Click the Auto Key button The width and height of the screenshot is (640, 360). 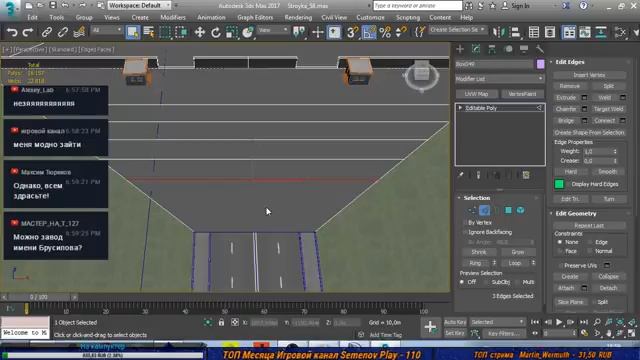455,322
